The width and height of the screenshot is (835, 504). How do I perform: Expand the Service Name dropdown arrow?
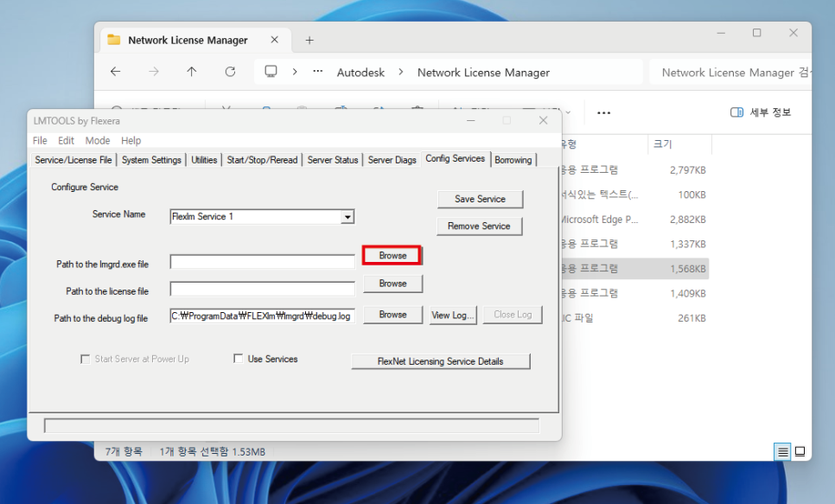tap(347, 217)
